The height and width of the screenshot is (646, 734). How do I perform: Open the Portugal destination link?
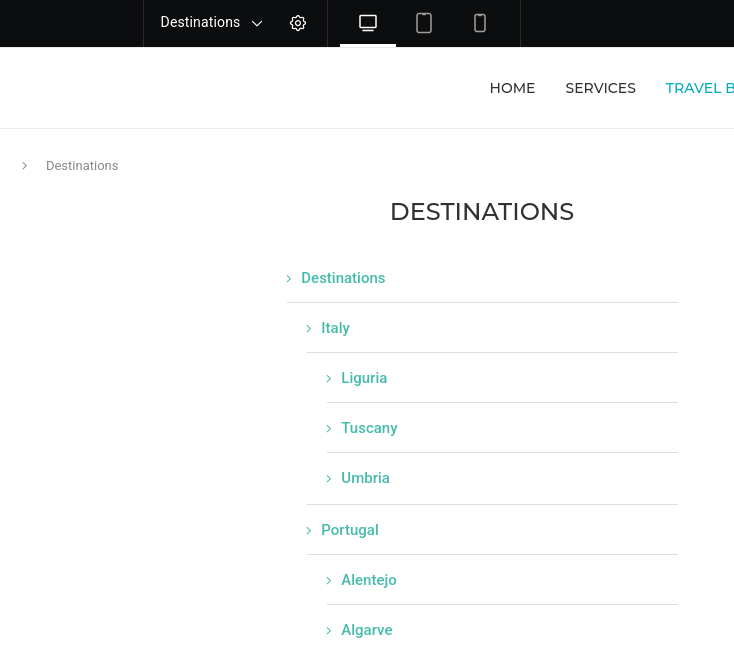pyautogui.click(x=349, y=530)
